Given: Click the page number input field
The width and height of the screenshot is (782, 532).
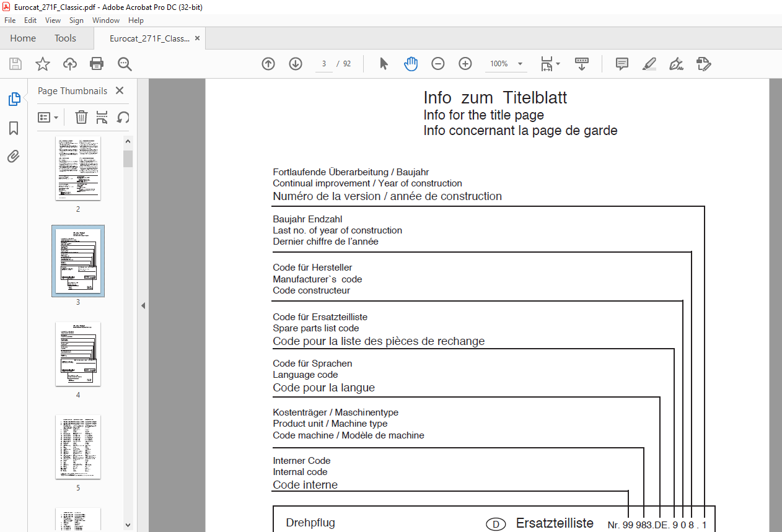Looking at the screenshot, I should 323,64.
